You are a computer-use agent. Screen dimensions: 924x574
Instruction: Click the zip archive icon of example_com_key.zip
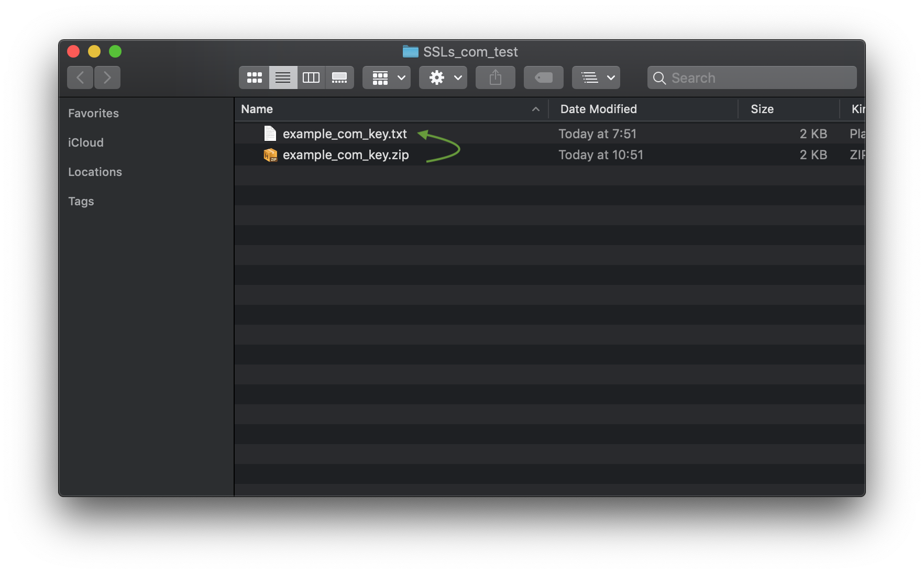pos(270,155)
